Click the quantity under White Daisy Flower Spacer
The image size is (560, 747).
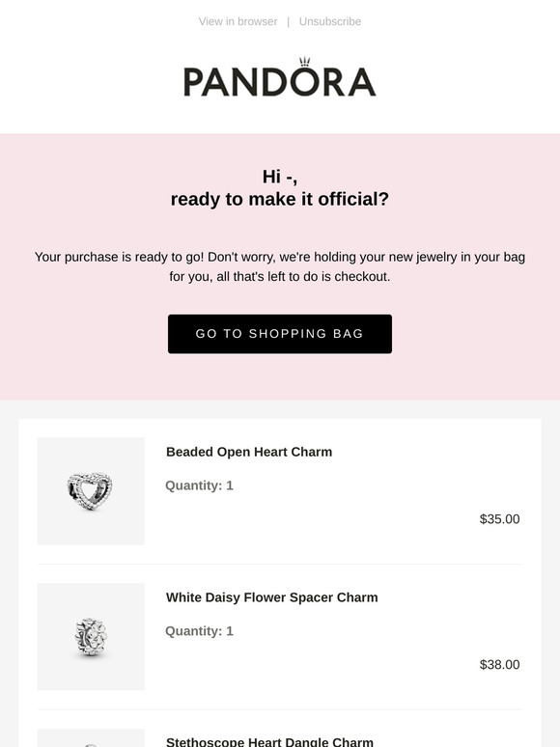199,631
